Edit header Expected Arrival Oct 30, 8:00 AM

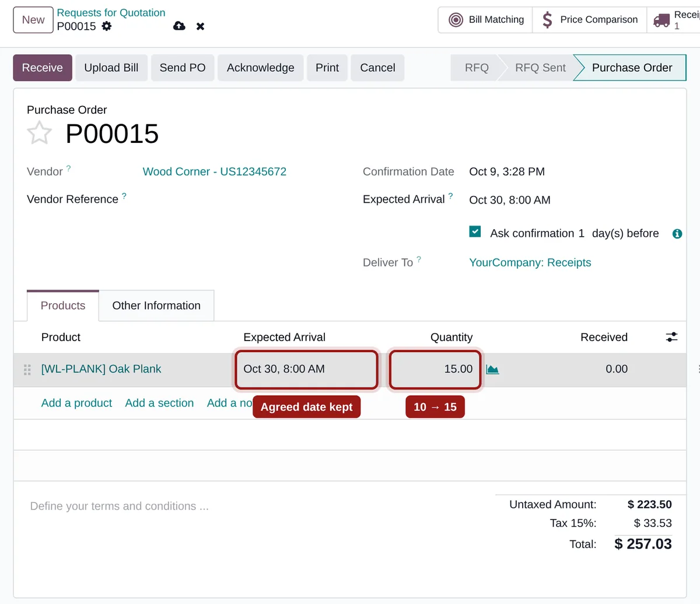tap(510, 200)
